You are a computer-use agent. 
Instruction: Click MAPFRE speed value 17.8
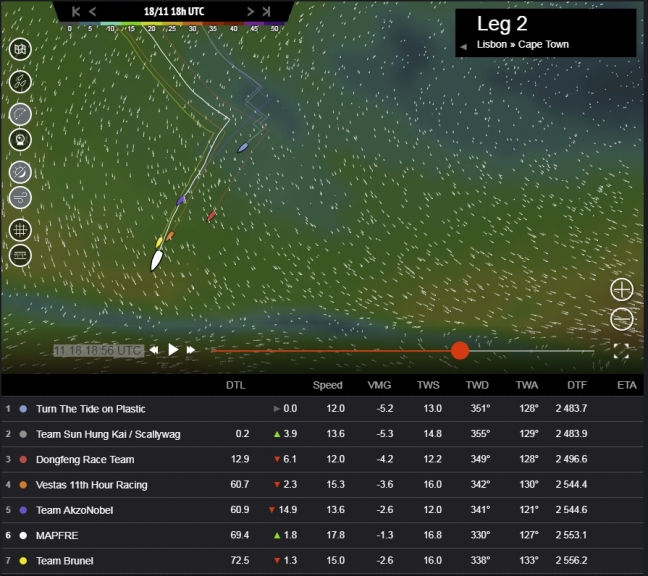335,535
